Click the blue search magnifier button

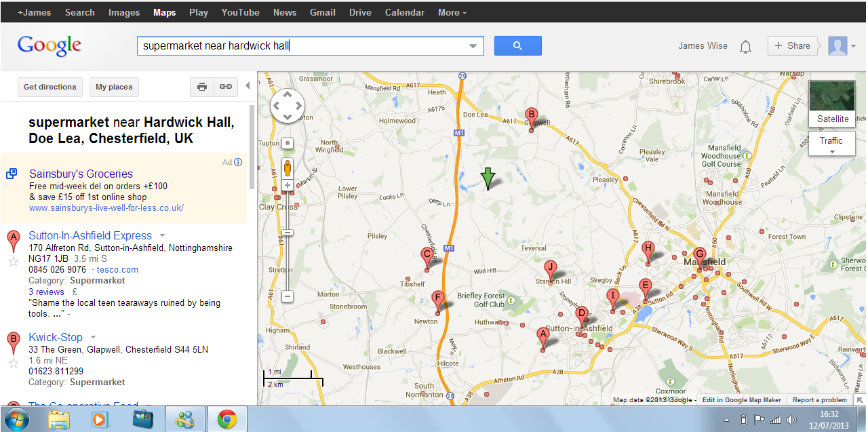[x=517, y=46]
